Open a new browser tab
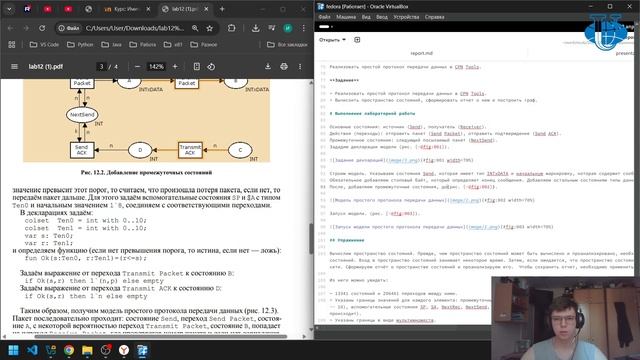The height and width of the screenshot is (360, 640). (222, 9)
